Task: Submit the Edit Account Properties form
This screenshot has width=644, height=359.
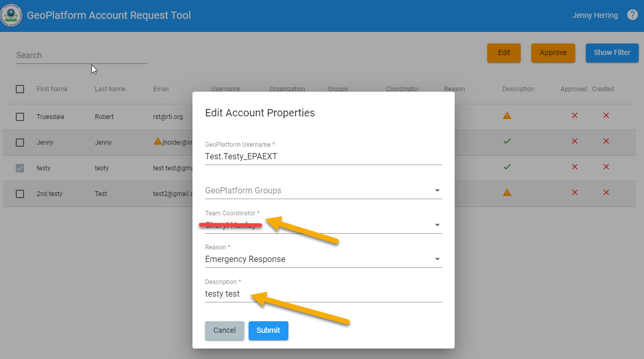Action: tap(268, 331)
